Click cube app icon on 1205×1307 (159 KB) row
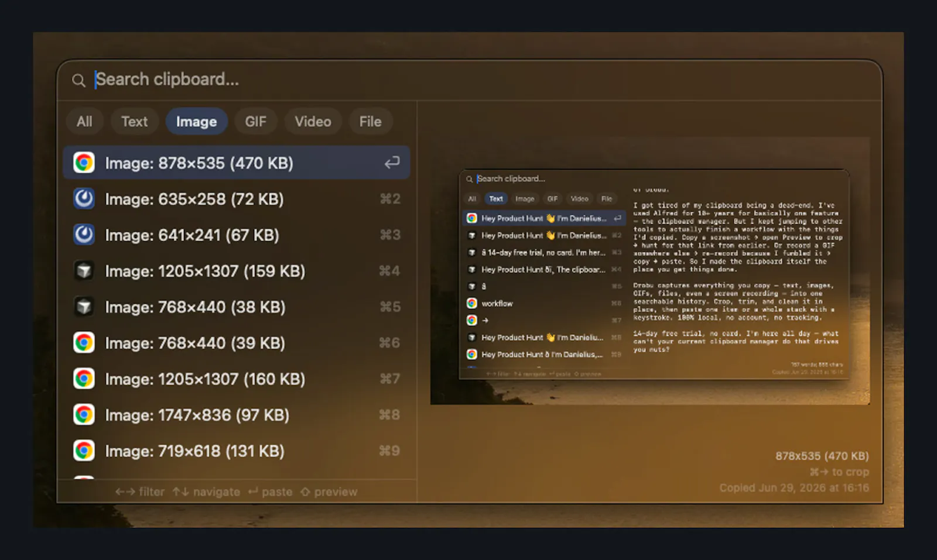This screenshot has width=937, height=560. coord(84,271)
